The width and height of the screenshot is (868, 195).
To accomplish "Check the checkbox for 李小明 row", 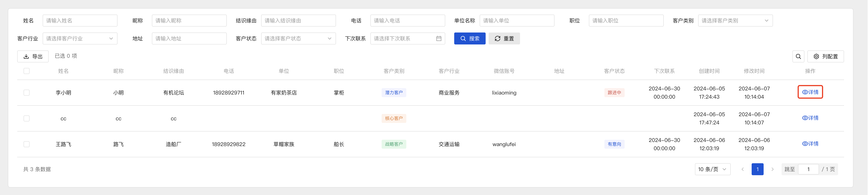I will 27,93.
